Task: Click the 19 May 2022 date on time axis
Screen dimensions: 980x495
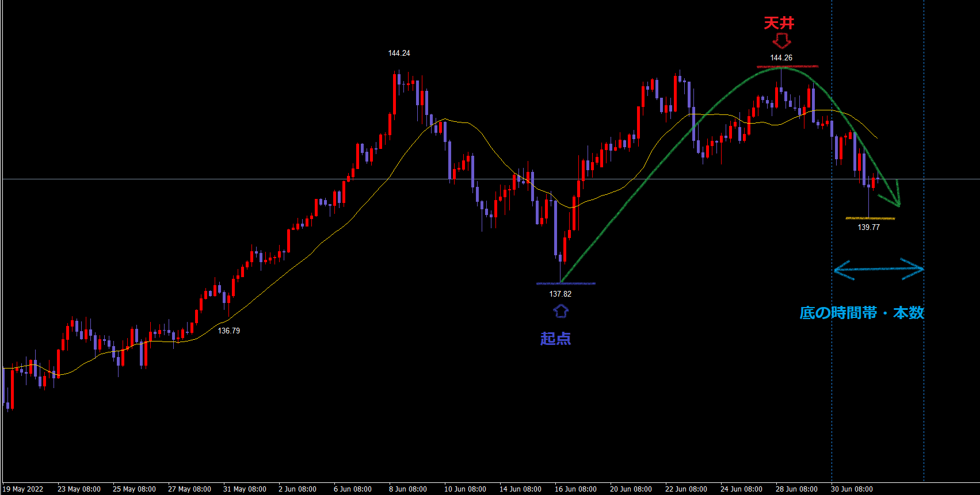Action: pos(23,489)
